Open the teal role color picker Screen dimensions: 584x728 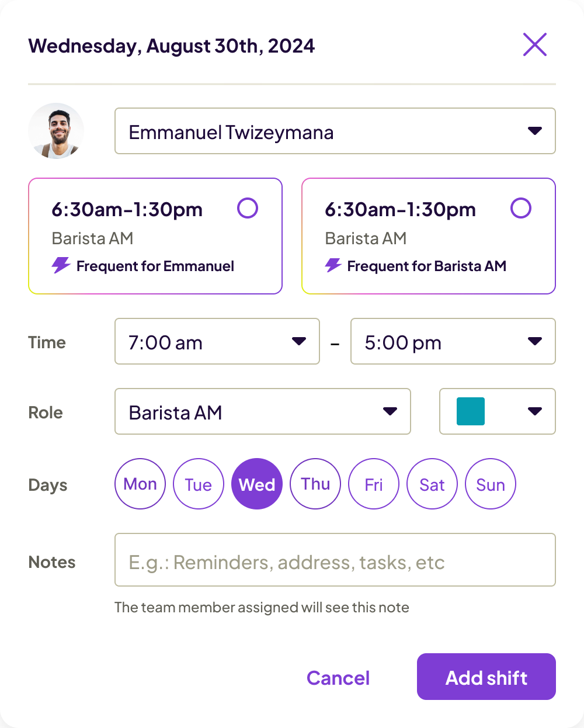tap(497, 411)
